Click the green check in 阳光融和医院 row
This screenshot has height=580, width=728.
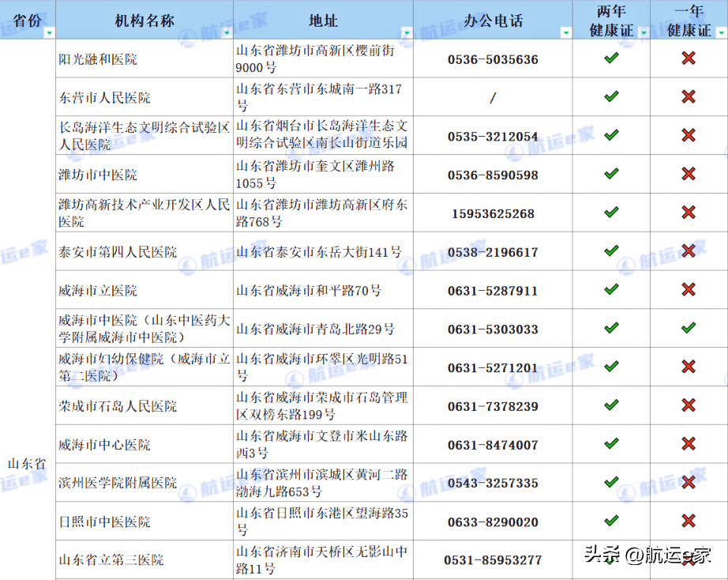(610, 58)
